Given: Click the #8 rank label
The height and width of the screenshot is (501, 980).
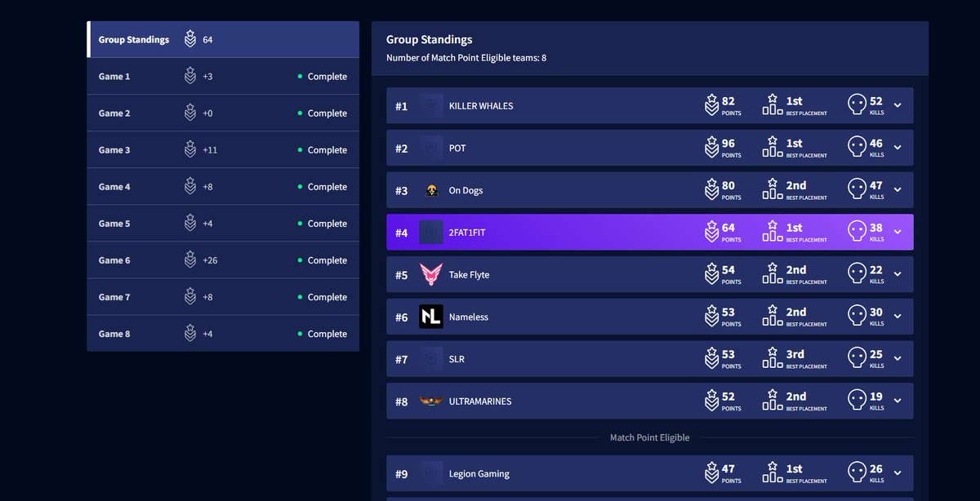Looking at the screenshot, I should [401, 401].
